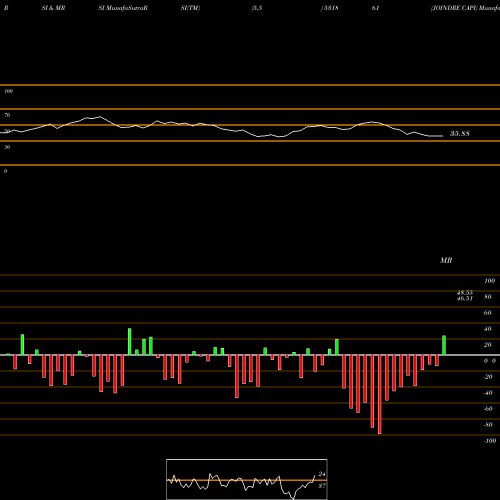This screenshot has width=500, height=500.
Task: Click the -60 label on the MR axis
Action: (488, 409)
